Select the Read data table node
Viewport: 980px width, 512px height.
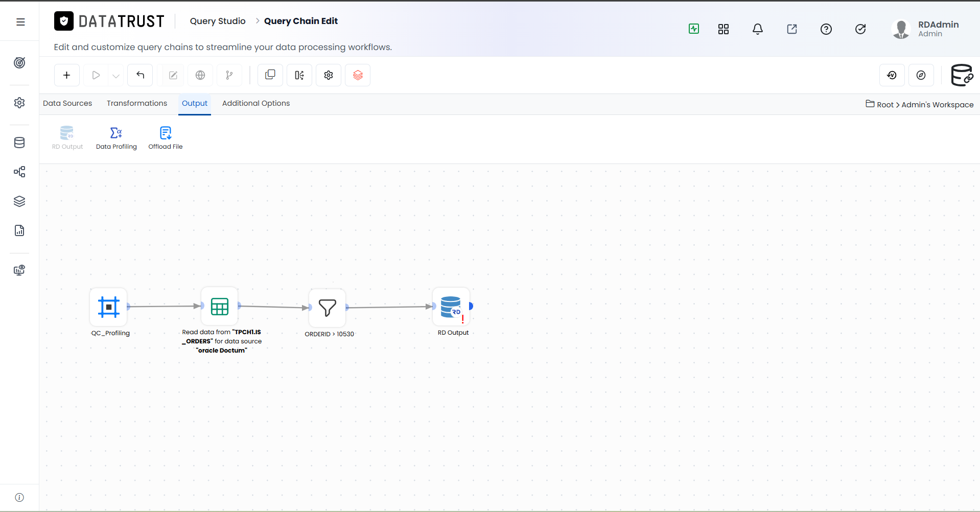tap(220, 306)
